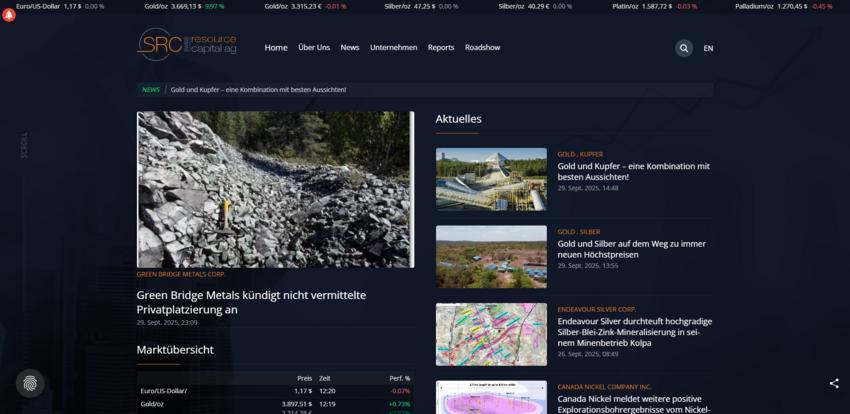Click the GREEN BRIDGE METALS CORP. category label
This screenshot has height=414, width=850.
point(181,274)
